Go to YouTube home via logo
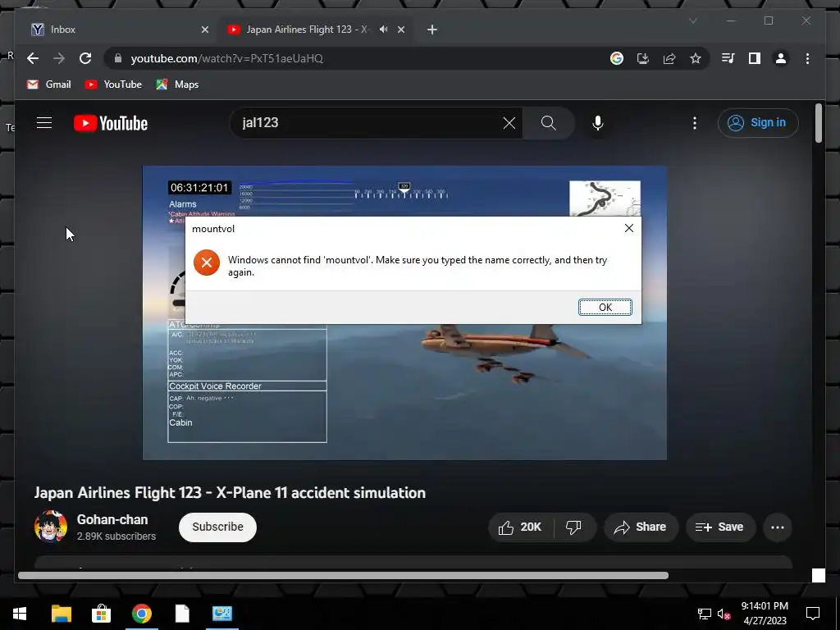The image size is (840, 630). (111, 123)
